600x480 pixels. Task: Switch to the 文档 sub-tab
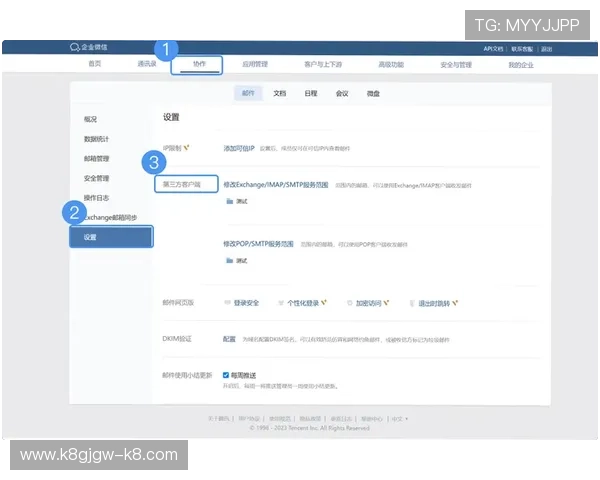(x=280, y=93)
